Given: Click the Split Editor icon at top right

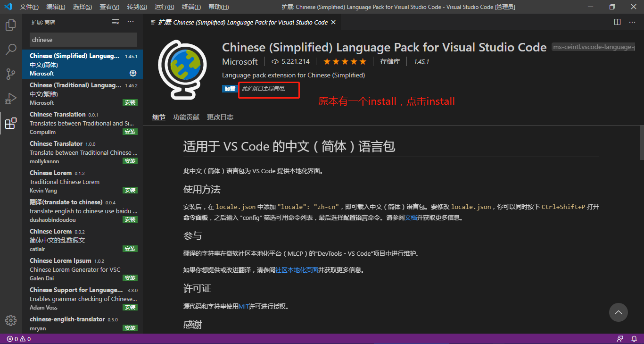Looking at the screenshot, I should point(618,22).
